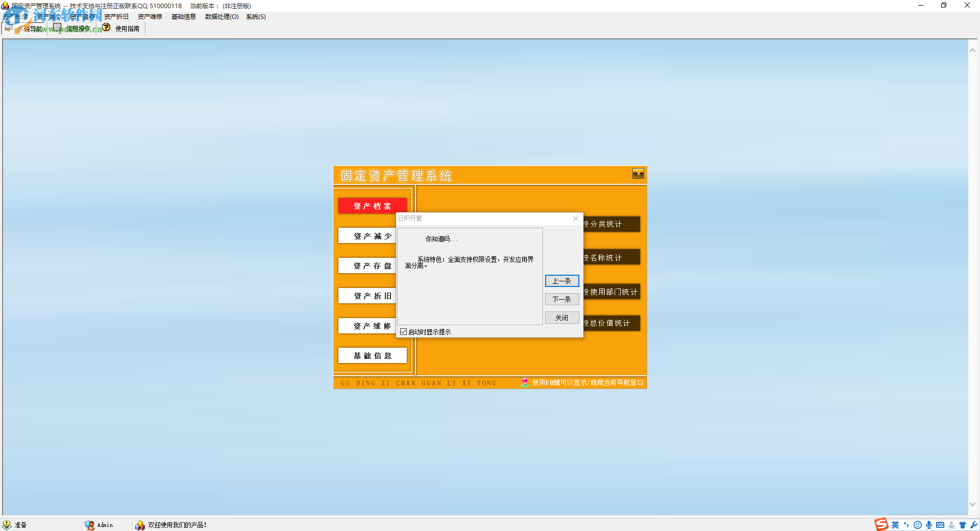This screenshot has width=980, height=531.
Task: Click 关闭 in the tips dialog
Action: click(562, 318)
